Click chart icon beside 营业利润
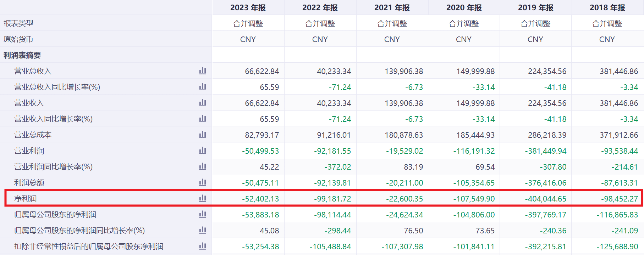This screenshot has width=644, height=255. point(203,151)
